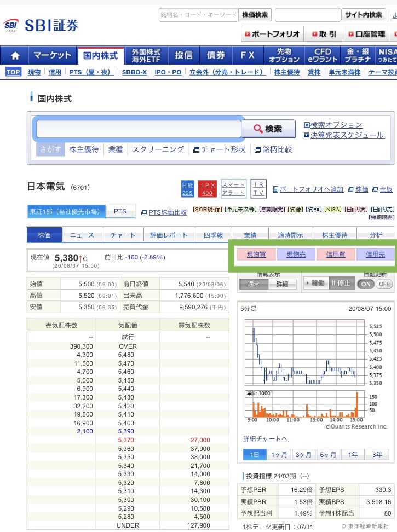The height and width of the screenshot is (532, 397).
Task: Click 停止 pause control
Action: pos(341,283)
